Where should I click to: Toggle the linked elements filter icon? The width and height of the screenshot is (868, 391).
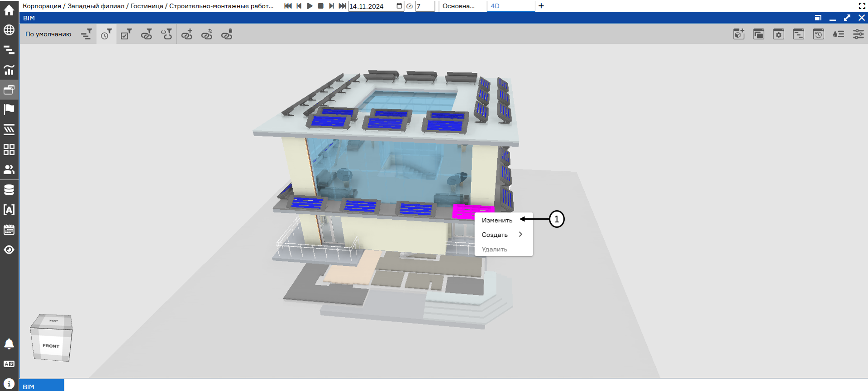[146, 34]
